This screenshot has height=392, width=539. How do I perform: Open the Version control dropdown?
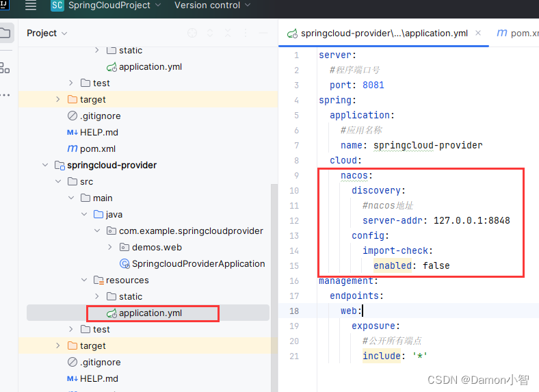212,5
